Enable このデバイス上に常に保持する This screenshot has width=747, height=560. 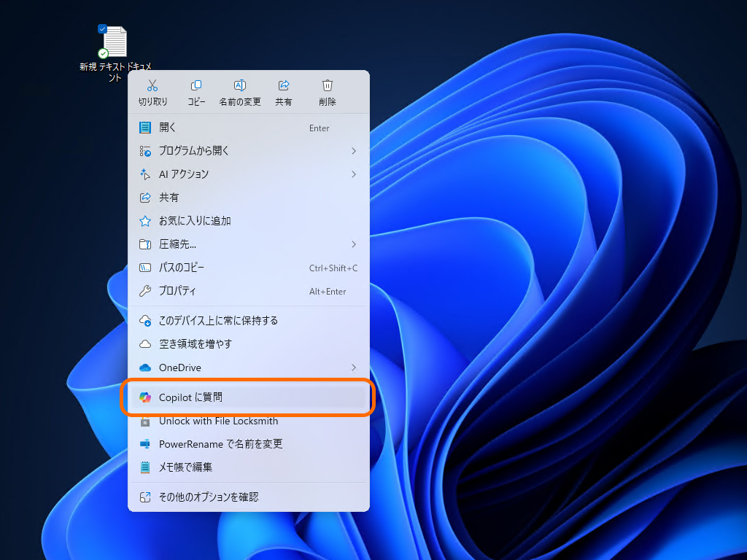click(219, 320)
